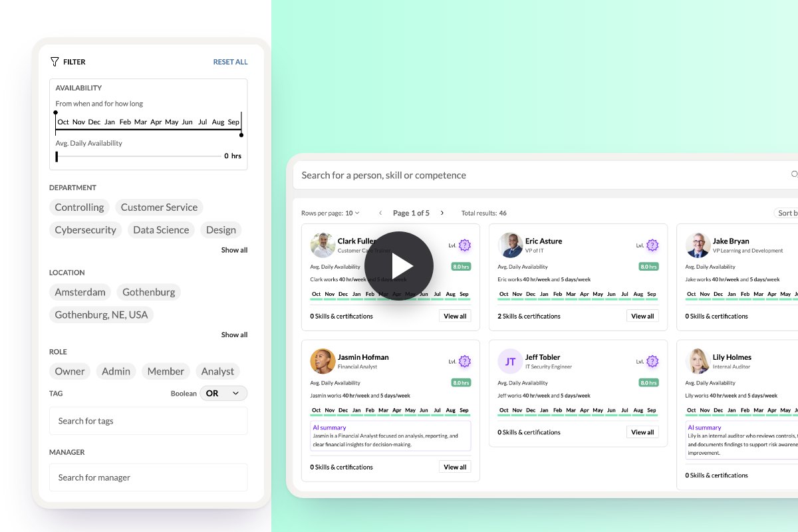The width and height of the screenshot is (798, 532).
Task: Click Jeff Tobler's 8.0 hrs availability badge
Action: click(648, 383)
